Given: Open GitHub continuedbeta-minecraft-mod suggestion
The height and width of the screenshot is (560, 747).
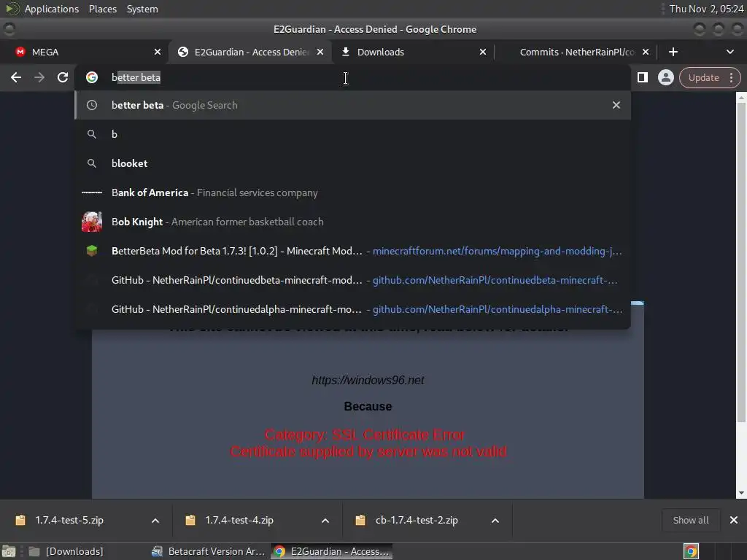Looking at the screenshot, I should click(x=352, y=280).
